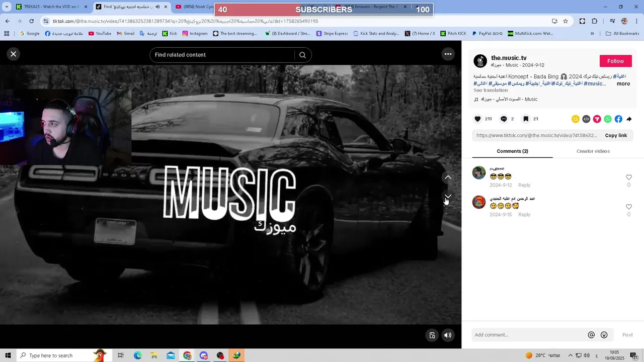Share the video to WhatsApp

608,119
